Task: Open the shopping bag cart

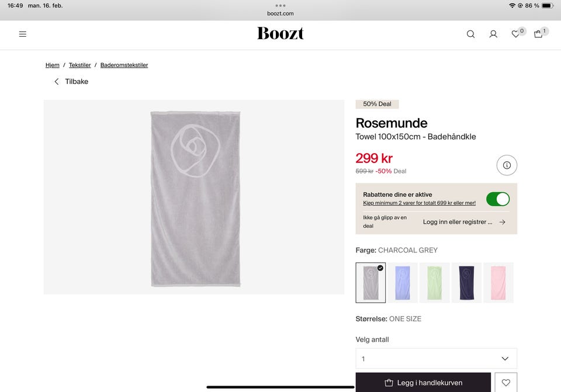Action: (538, 34)
